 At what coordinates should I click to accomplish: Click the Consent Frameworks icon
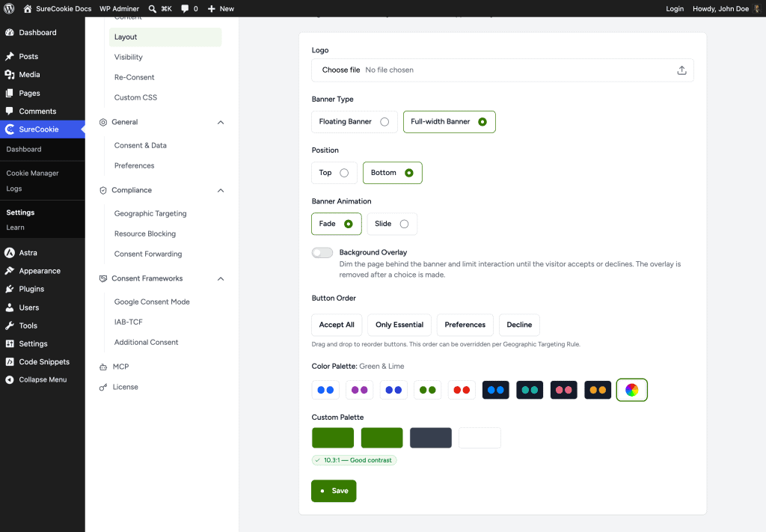click(x=103, y=278)
